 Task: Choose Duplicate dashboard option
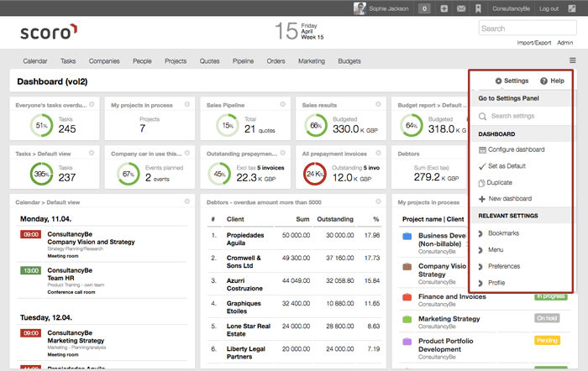pos(500,182)
